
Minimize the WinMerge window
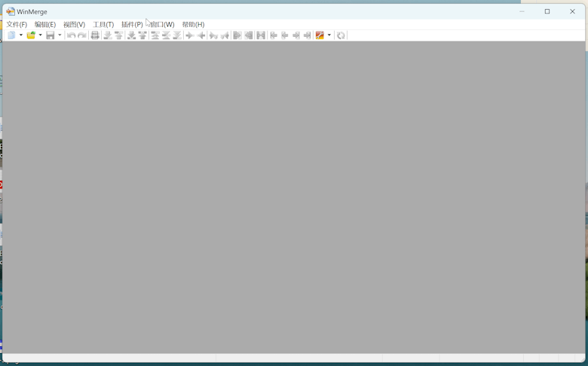[522, 11]
